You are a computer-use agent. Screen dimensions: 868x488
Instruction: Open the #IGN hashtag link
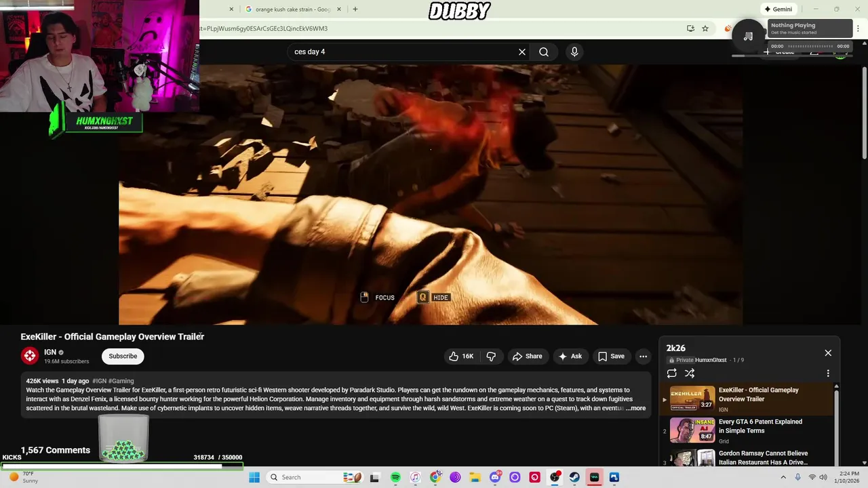tap(99, 381)
